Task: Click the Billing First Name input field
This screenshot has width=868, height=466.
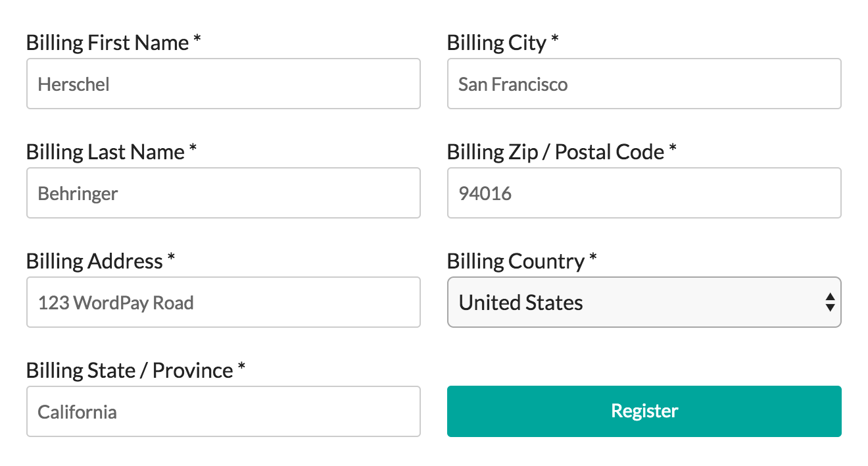Action: pos(223,84)
